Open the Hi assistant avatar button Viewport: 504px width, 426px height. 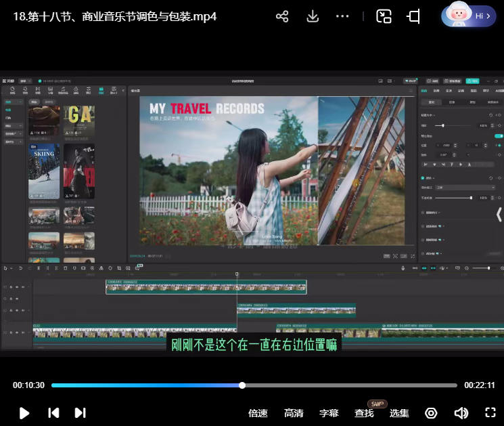tap(468, 16)
